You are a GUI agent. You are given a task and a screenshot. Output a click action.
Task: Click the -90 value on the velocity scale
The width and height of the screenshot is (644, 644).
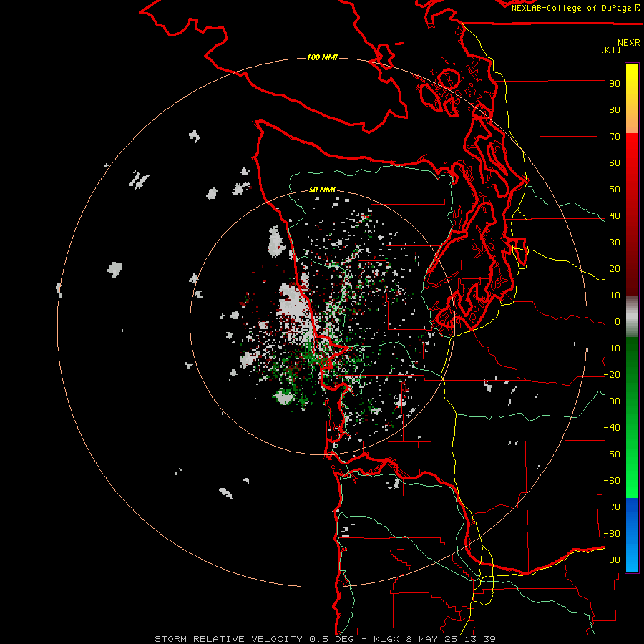tap(612, 560)
